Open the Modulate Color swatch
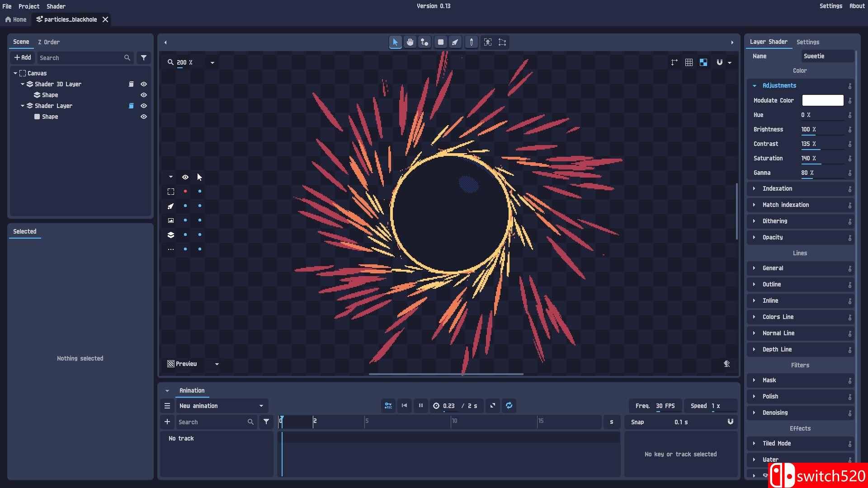This screenshot has width=868, height=488. (822, 100)
